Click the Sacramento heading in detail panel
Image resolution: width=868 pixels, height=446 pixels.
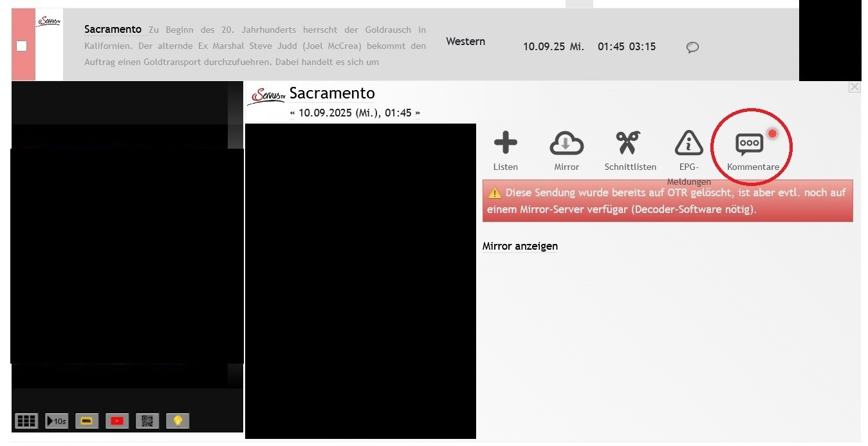coord(332,93)
